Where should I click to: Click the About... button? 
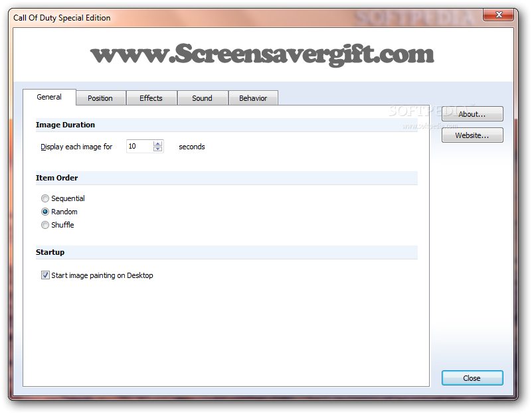click(472, 114)
